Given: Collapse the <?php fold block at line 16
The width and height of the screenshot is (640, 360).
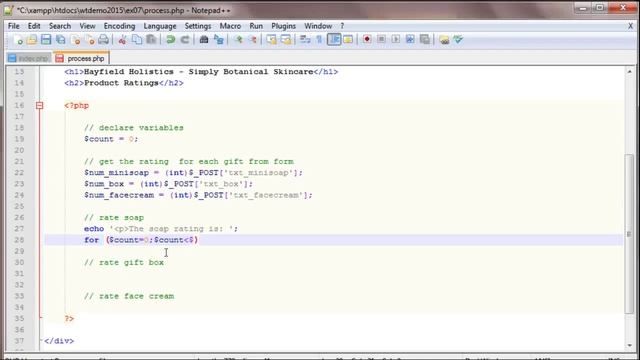Looking at the screenshot, I should pyautogui.click(x=40, y=106).
